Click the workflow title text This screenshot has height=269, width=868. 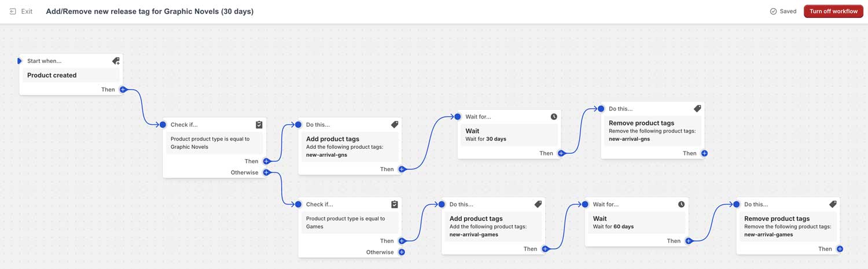point(150,12)
